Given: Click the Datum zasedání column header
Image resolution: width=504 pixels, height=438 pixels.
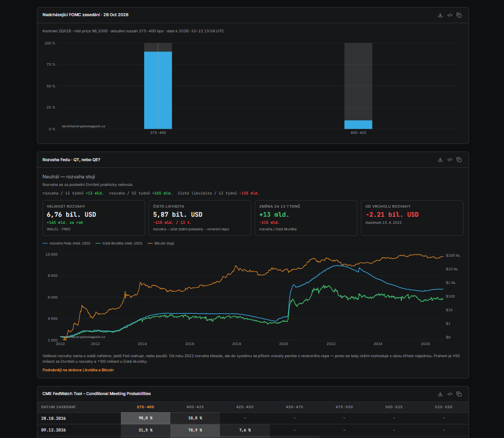Looking at the screenshot, I should pyautogui.click(x=58, y=407).
